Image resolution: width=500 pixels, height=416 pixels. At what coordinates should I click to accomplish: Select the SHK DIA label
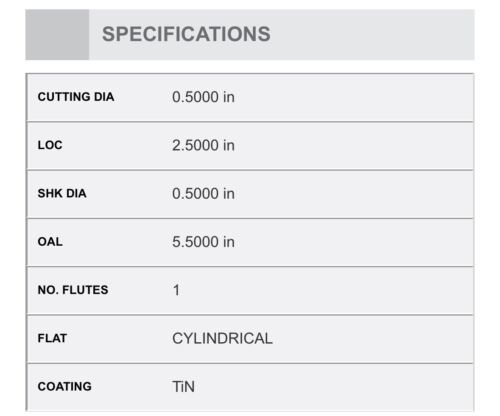tap(62, 193)
